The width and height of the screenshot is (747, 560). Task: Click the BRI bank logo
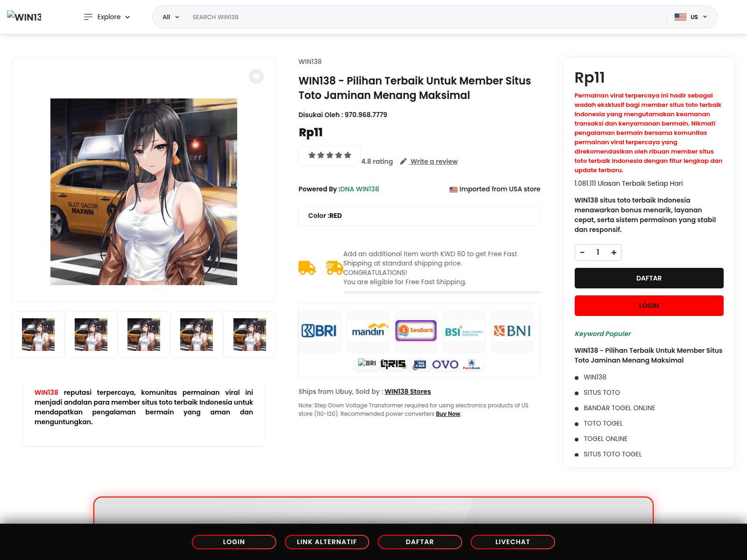[x=320, y=331]
